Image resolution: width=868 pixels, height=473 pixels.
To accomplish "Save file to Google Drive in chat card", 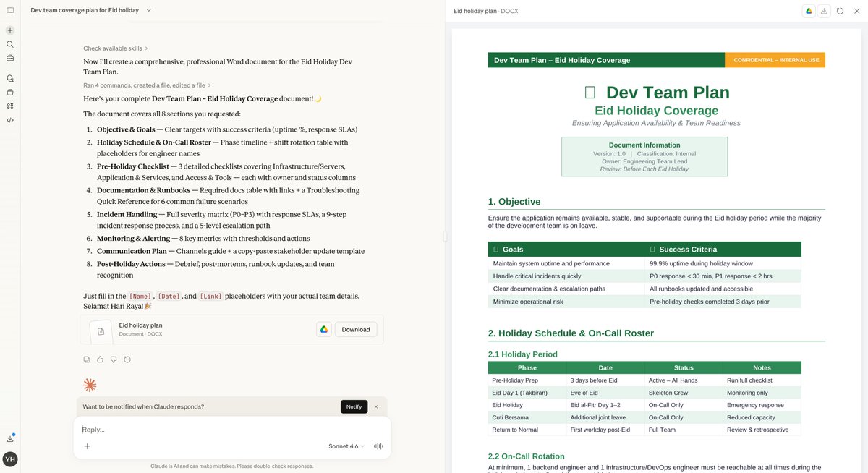I will [324, 329].
